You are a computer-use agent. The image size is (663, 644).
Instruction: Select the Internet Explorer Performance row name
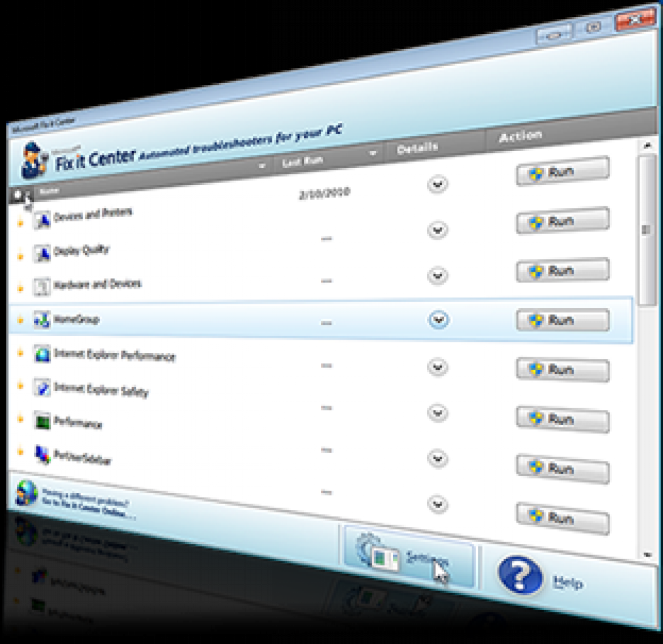click(x=114, y=355)
